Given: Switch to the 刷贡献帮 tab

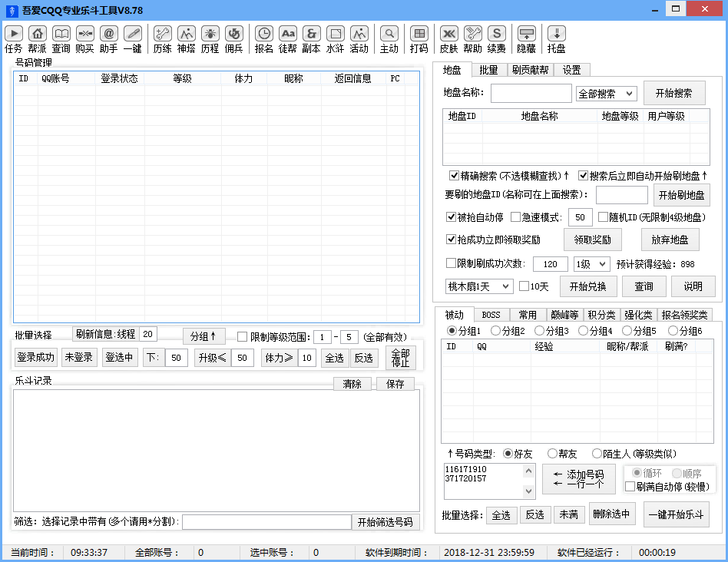Looking at the screenshot, I should tap(530, 70).
